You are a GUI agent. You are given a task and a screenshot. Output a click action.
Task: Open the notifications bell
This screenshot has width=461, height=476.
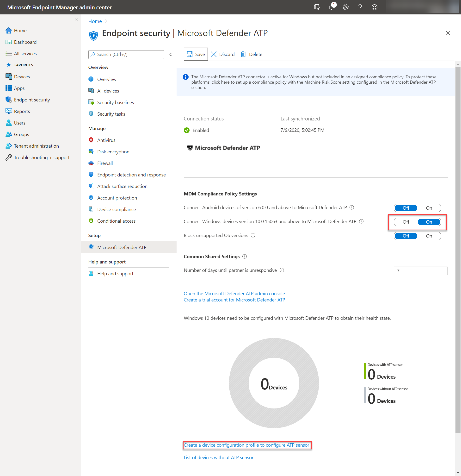(x=331, y=7)
